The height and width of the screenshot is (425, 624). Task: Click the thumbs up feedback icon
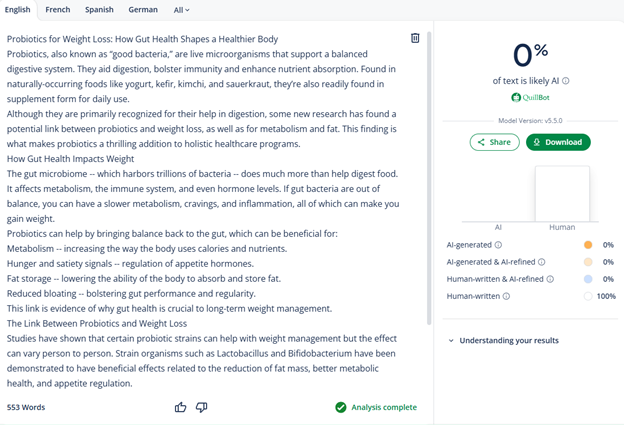[x=180, y=407]
